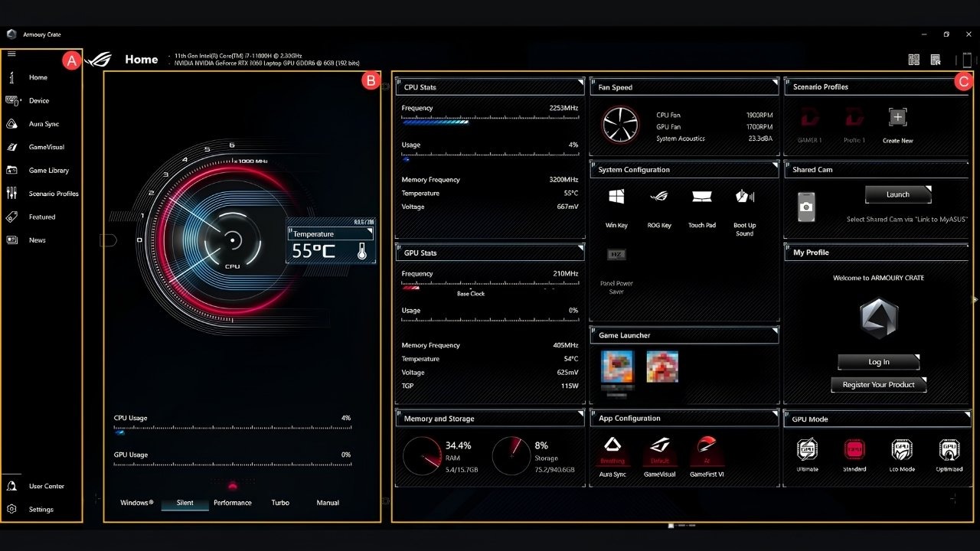This screenshot has height=551, width=980.
Task: Toggle Boot Up Sound icon
Action: (x=745, y=197)
